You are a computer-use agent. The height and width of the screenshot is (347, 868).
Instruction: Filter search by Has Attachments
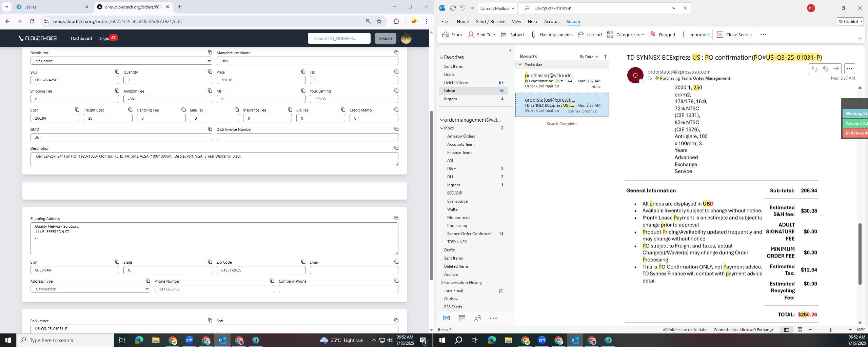click(x=551, y=35)
